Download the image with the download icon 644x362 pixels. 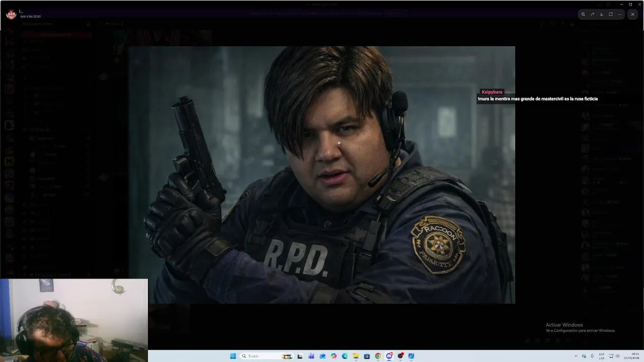pos(601,14)
